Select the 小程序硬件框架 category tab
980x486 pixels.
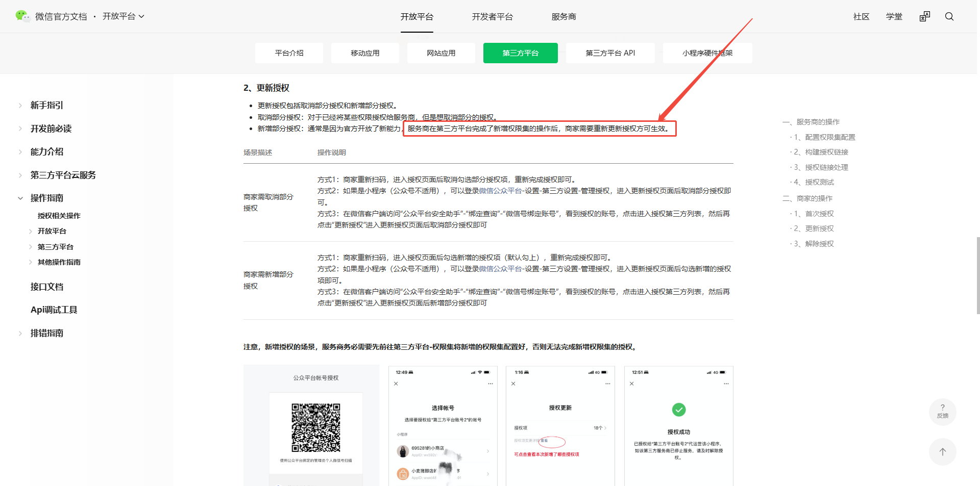click(707, 53)
